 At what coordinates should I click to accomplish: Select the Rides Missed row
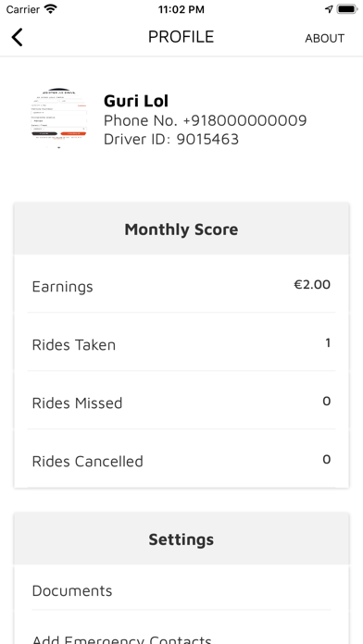(181, 401)
